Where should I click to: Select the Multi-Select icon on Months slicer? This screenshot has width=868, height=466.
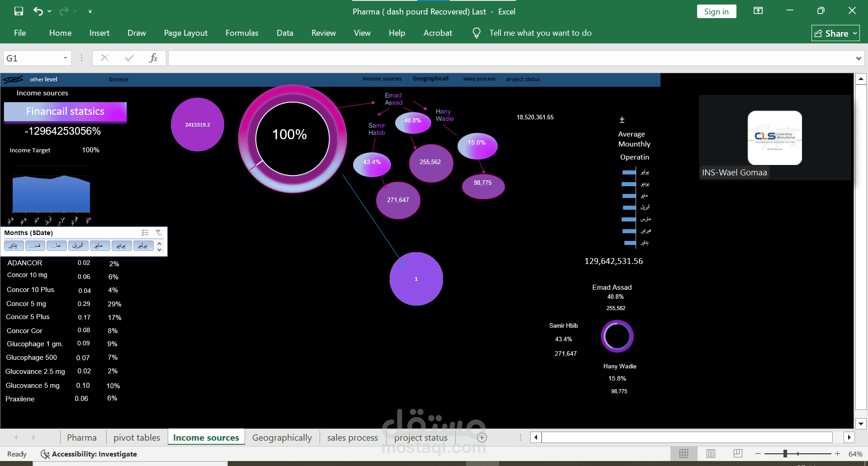(x=145, y=232)
